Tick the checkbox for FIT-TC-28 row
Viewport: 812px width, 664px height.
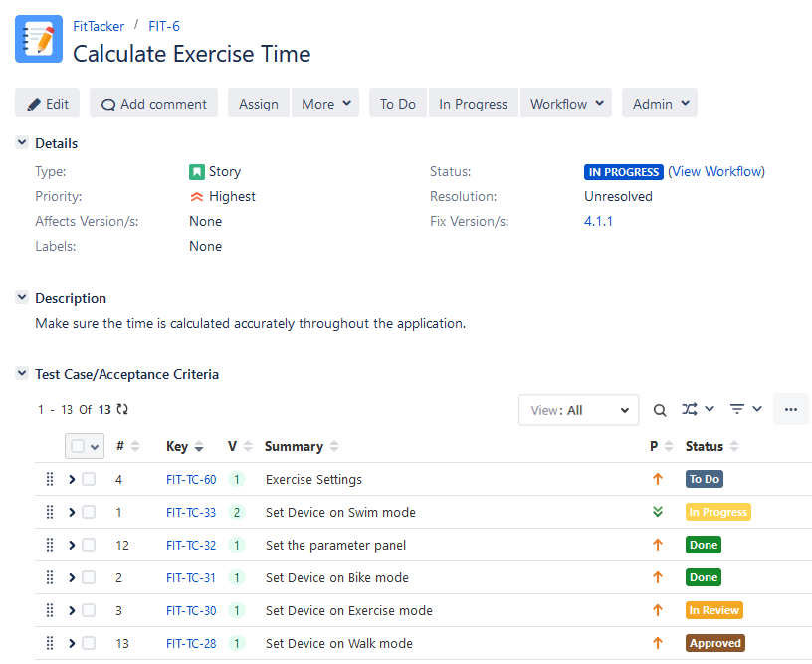pyautogui.click(x=89, y=643)
